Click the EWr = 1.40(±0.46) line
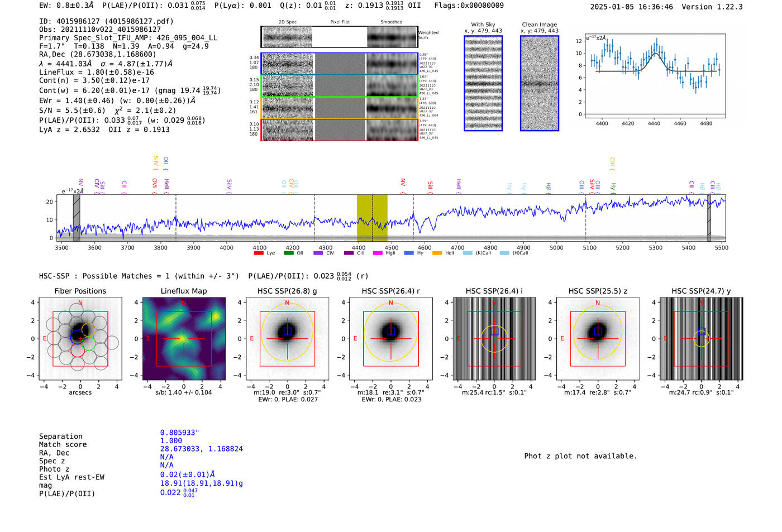This screenshot has height=532, width=782. [x=117, y=101]
